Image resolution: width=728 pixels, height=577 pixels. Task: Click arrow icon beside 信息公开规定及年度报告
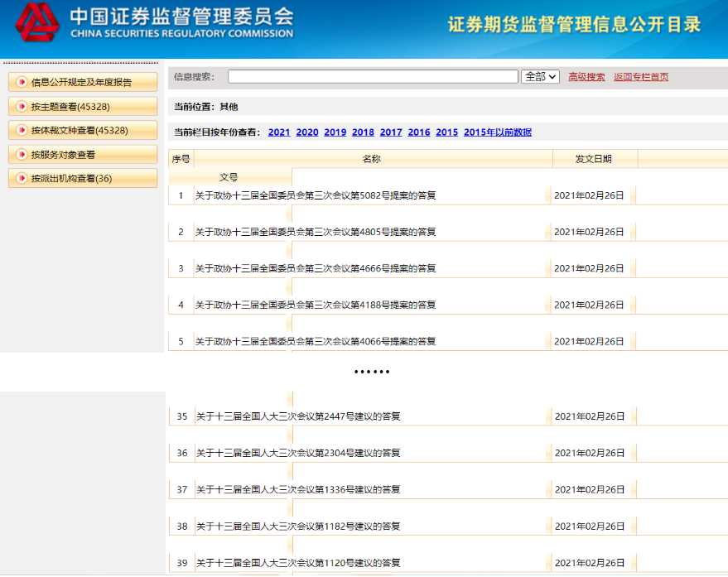click(x=22, y=83)
